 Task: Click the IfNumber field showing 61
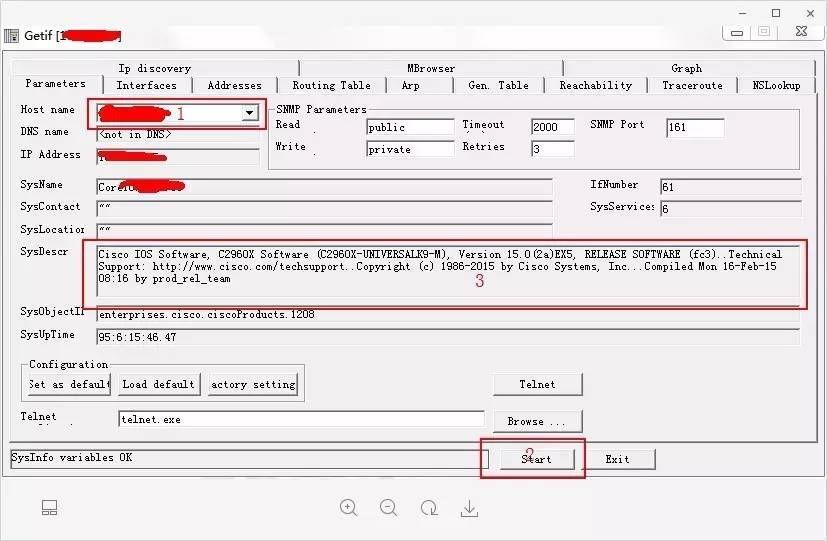[x=730, y=187]
